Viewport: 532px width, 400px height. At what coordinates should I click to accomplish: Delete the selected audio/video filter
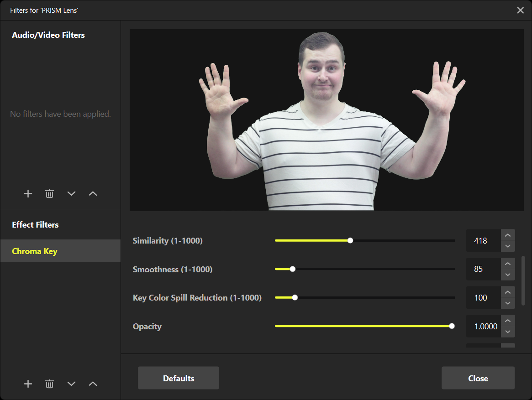tap(49, 194)
